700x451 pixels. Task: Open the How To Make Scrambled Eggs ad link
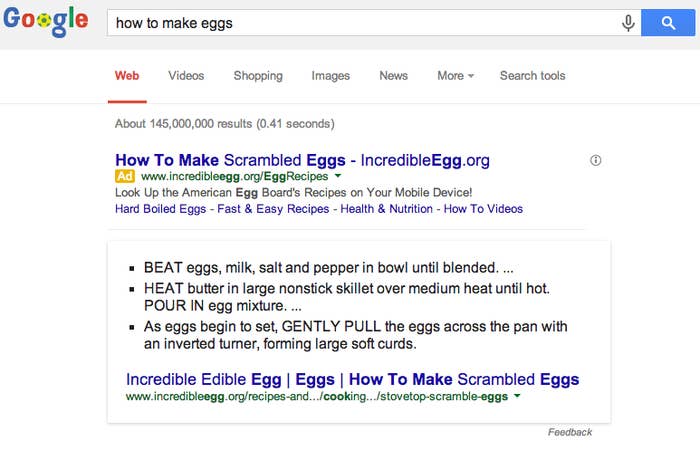[x=302, y=160]
